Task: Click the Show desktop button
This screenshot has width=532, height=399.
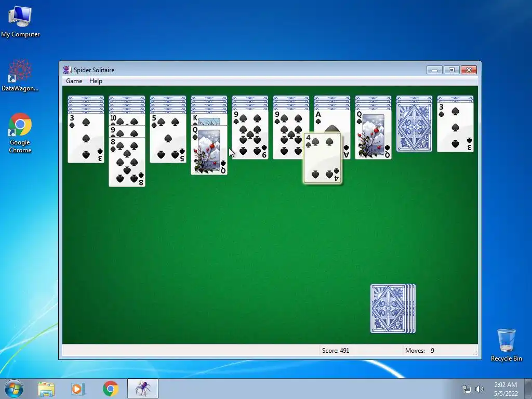Action: pos(528,389)
